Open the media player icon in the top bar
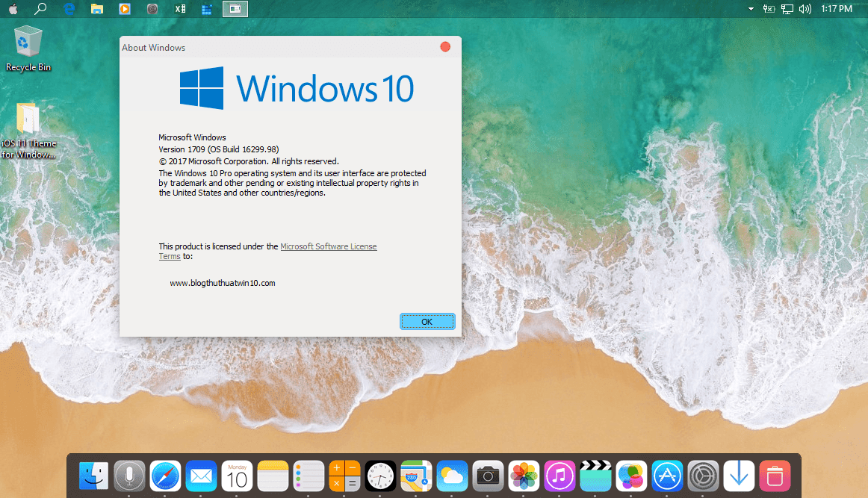 tap(125, 9)
